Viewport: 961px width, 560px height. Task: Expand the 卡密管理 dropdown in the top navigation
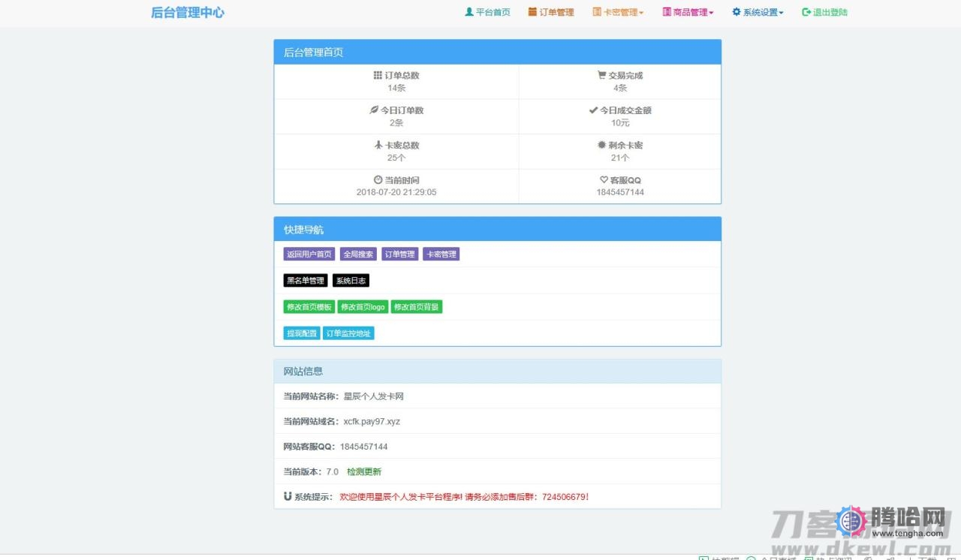[618, 12]
